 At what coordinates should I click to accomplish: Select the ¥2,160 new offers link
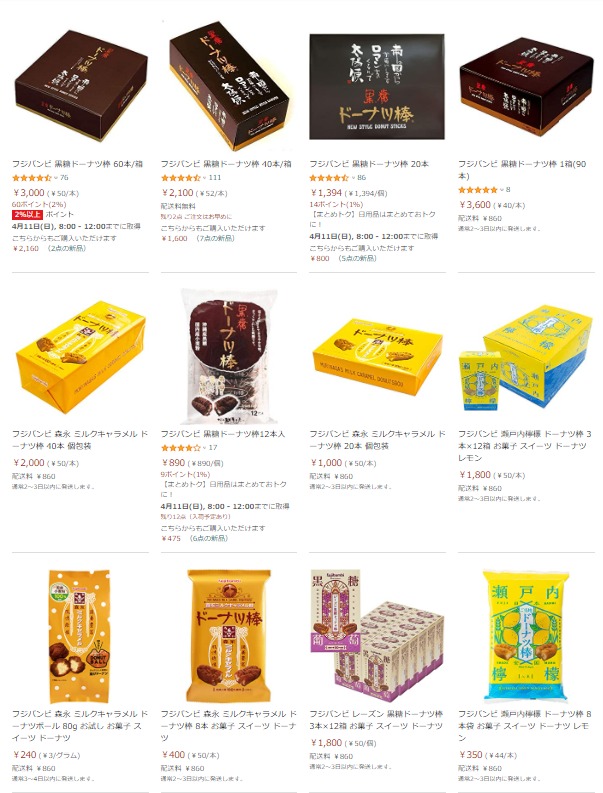(49, 248)
